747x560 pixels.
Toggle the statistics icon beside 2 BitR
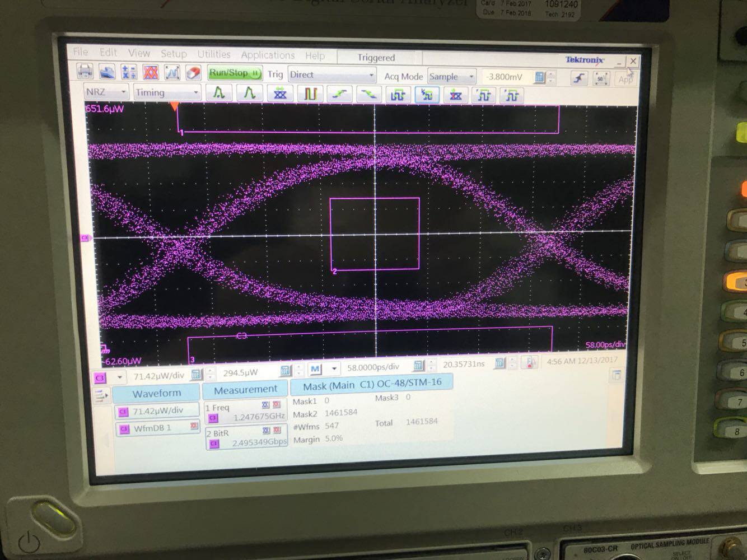(265, 431)
